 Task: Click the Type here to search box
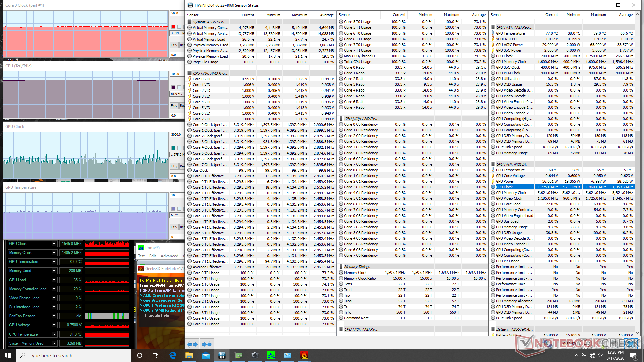(74, 355)
